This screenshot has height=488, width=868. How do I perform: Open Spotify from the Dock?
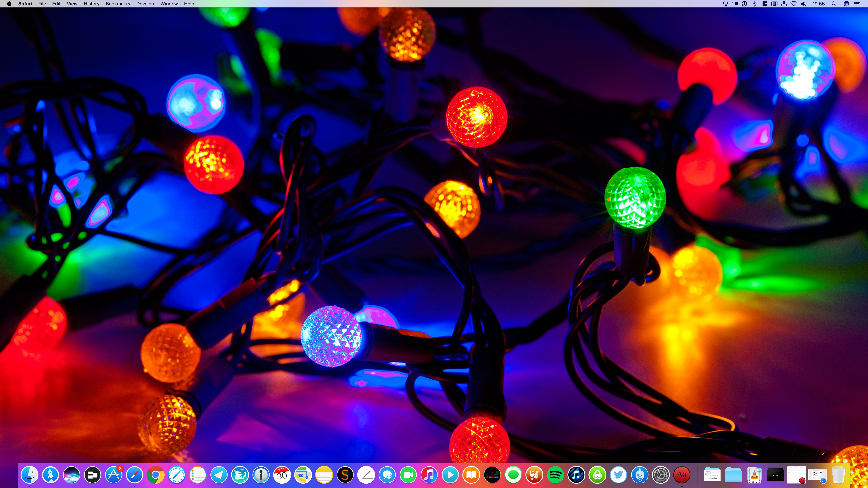point(555,474)
